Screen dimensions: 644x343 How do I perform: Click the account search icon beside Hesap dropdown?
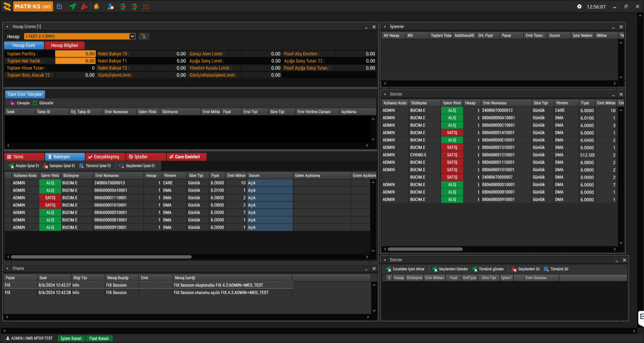[144, 36]
